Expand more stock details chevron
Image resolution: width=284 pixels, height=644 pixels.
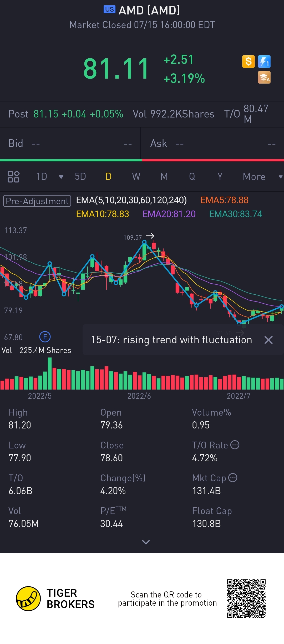point(146,542)
